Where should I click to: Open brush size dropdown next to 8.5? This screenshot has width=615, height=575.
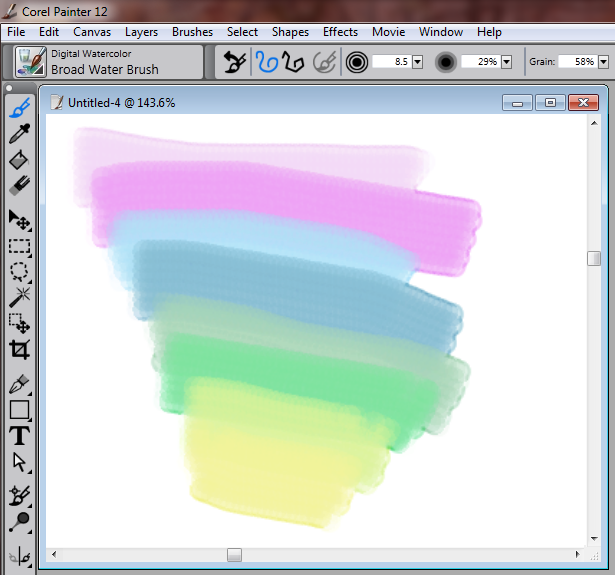click(x=418, y=62)
